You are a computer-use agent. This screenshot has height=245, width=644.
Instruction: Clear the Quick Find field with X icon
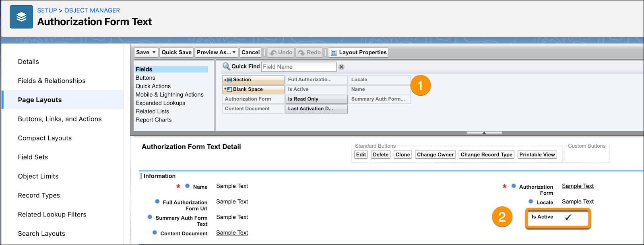point(341,67)
